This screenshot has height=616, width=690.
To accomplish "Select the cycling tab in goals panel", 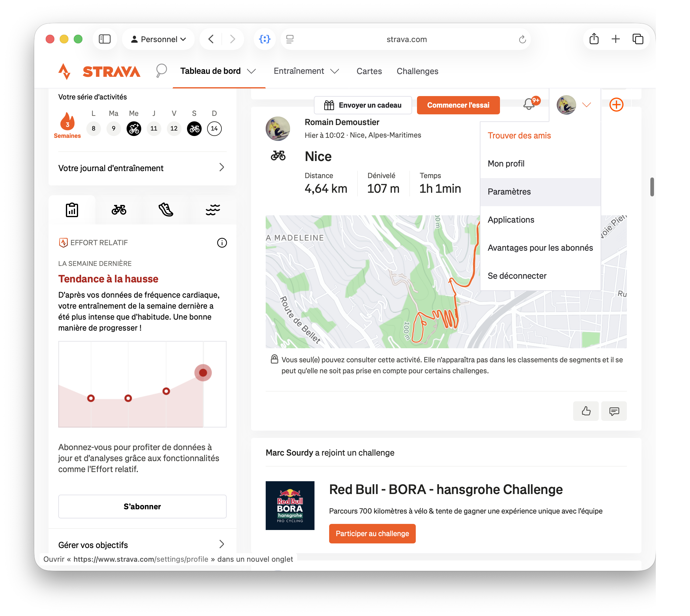I will click(x=119, y=210).
